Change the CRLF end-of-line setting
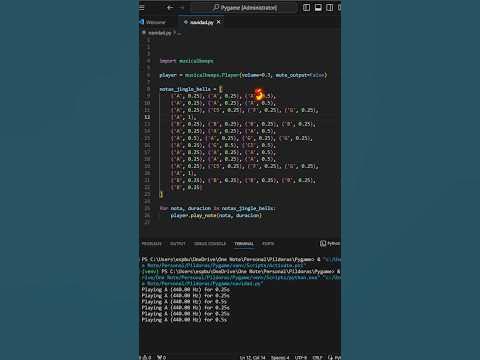 click(317, 358)
